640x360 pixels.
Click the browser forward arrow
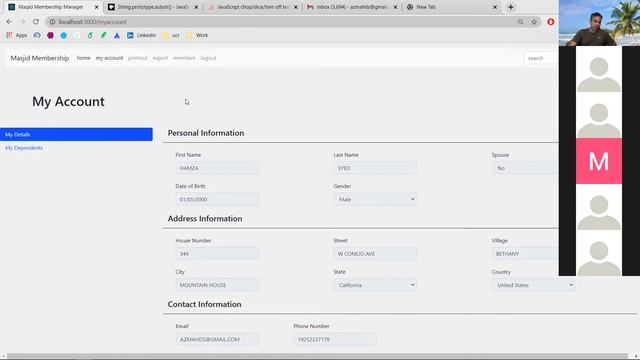(x=22, y=22)
